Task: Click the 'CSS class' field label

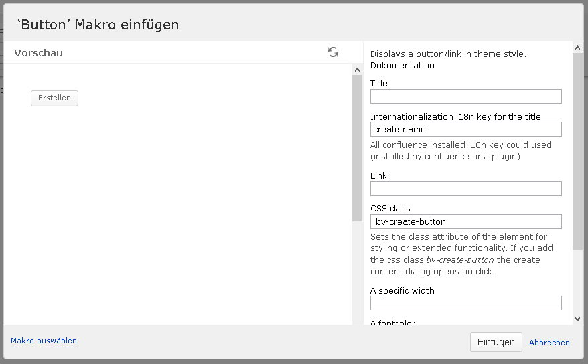Action: click(390, 208)
